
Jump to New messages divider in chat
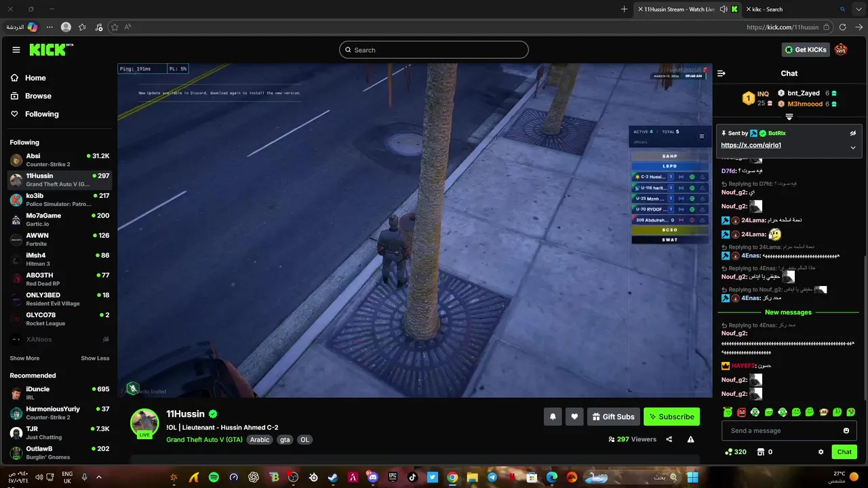[x=788, y=312]
